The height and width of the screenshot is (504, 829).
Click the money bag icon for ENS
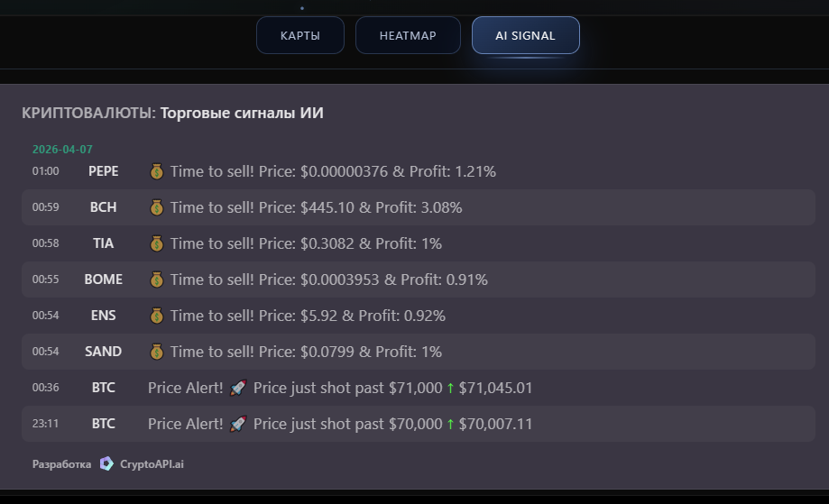(157, 316)
